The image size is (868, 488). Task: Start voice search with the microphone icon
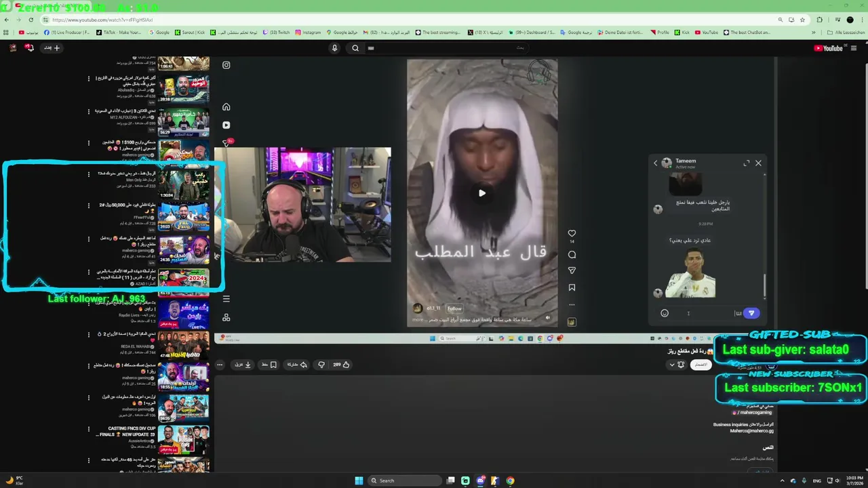pyautogui.click(x=334, y=47)
